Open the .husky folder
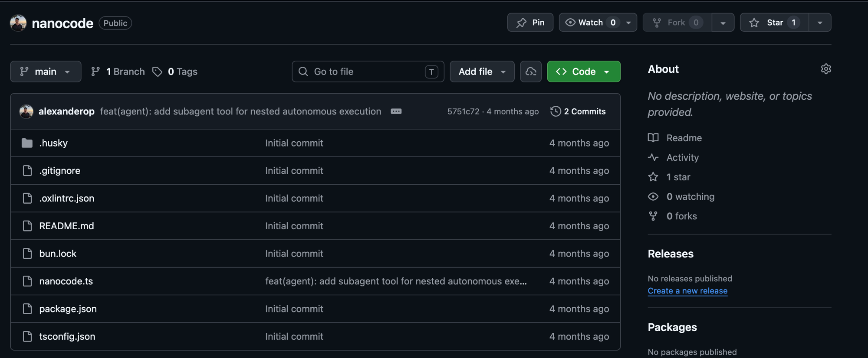The image size is (868, 358). [53, 143]
